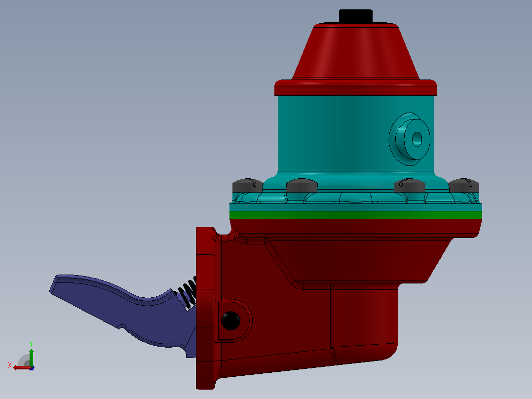
Task: Select the rightmost dark screw head
Action: click(x=463, y=186)
